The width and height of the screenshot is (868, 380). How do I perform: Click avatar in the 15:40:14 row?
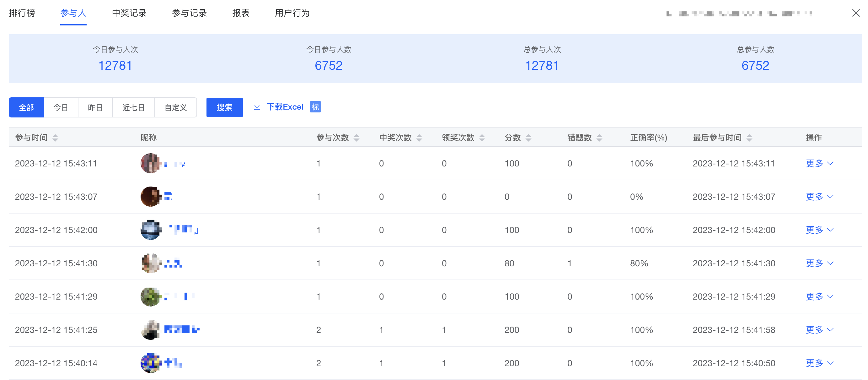click(150, 363)
